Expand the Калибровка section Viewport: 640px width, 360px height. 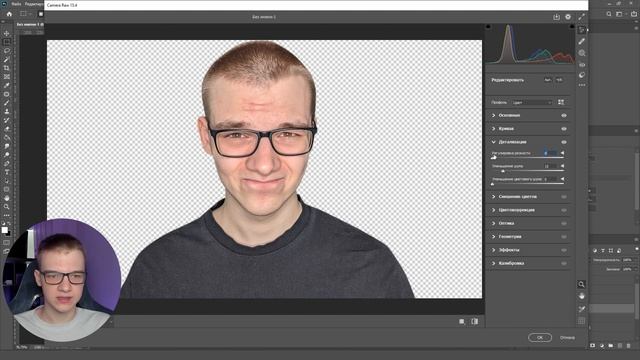(493, 263)
